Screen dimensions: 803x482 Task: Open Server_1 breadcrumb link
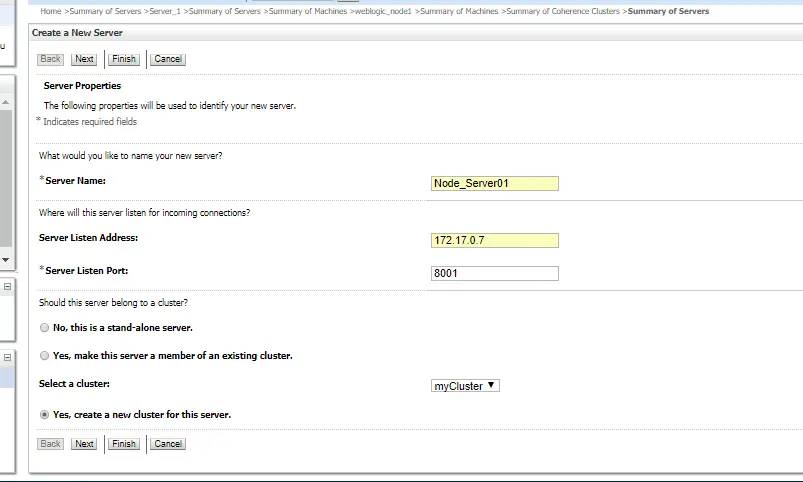click(x=164, y=11)
